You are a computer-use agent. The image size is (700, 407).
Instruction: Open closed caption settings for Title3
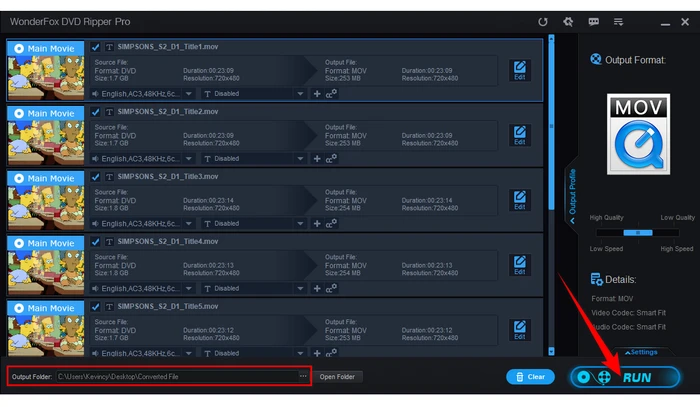[x=331, y=223]
